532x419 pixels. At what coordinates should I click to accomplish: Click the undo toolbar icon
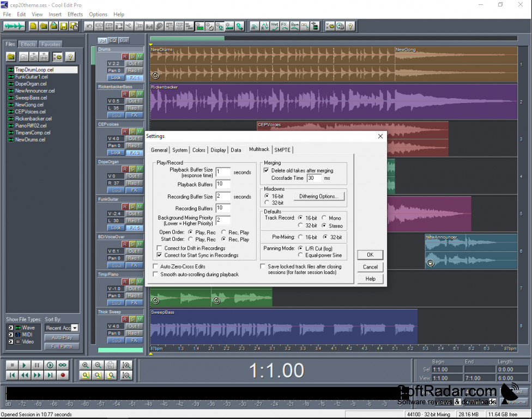click(89, 26)
